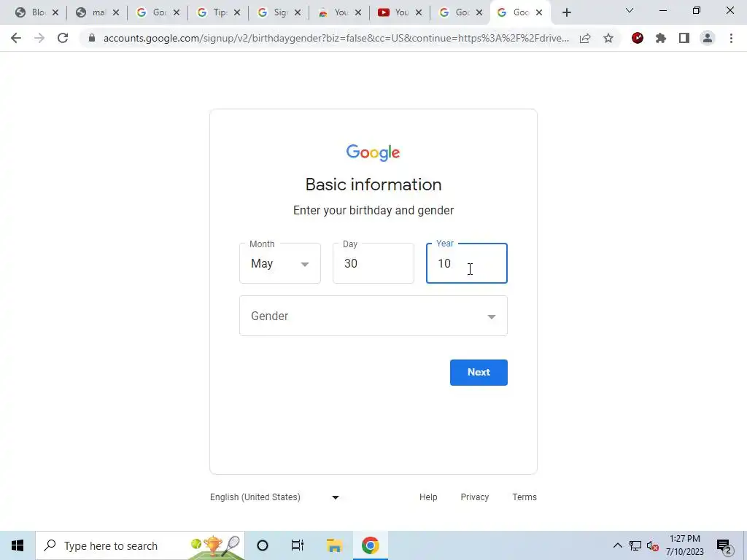
Task: Click the blue Next button
Action: (479, 373)
